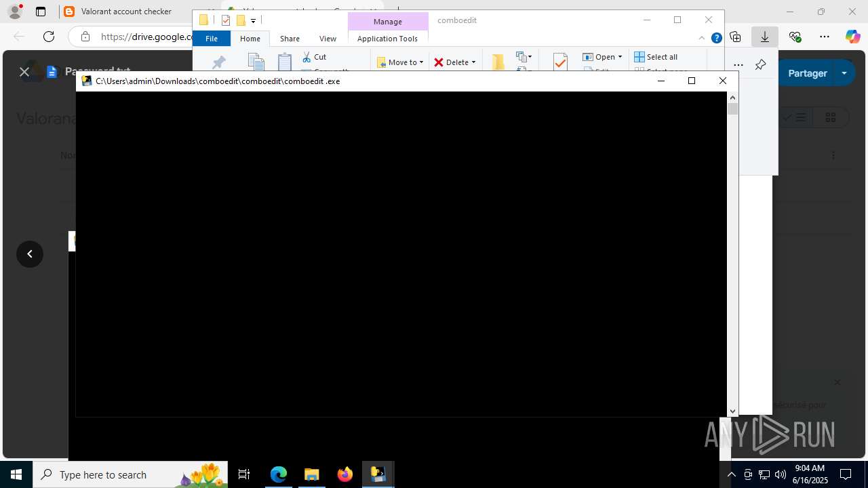
Task: Open Application Tools ribbon tab
Action: tap(387, 39)
